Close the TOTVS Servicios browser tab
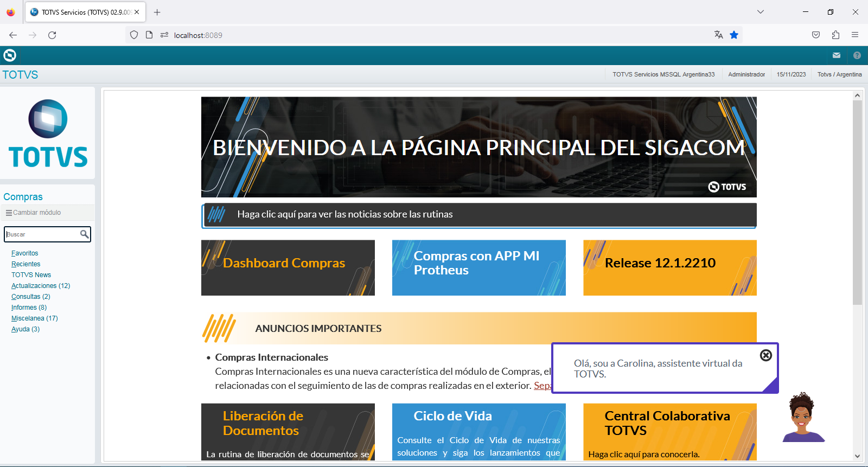 [137, 12]
